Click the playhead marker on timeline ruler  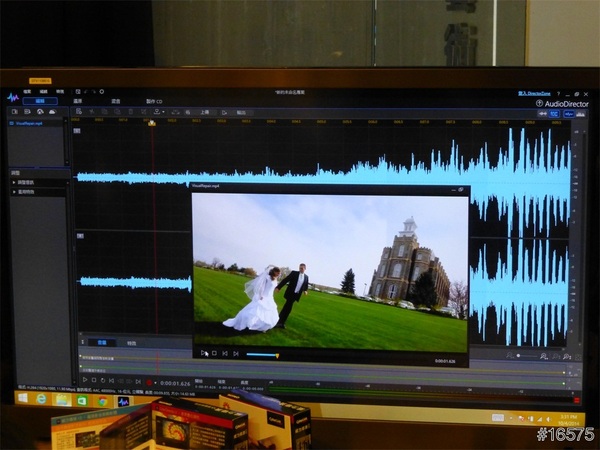[x=152, y=124]
